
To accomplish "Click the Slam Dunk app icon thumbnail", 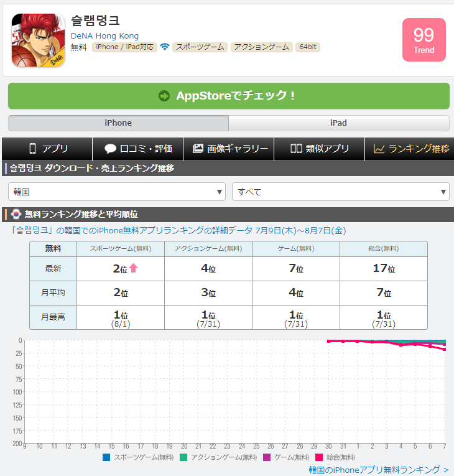I will click(x=38, y=40).
